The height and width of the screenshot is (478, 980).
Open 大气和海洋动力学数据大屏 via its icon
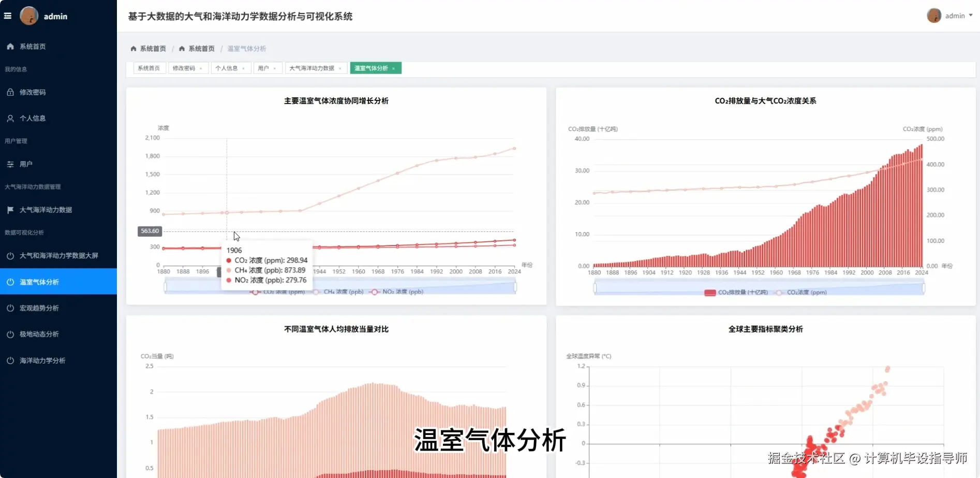[10, 255]
